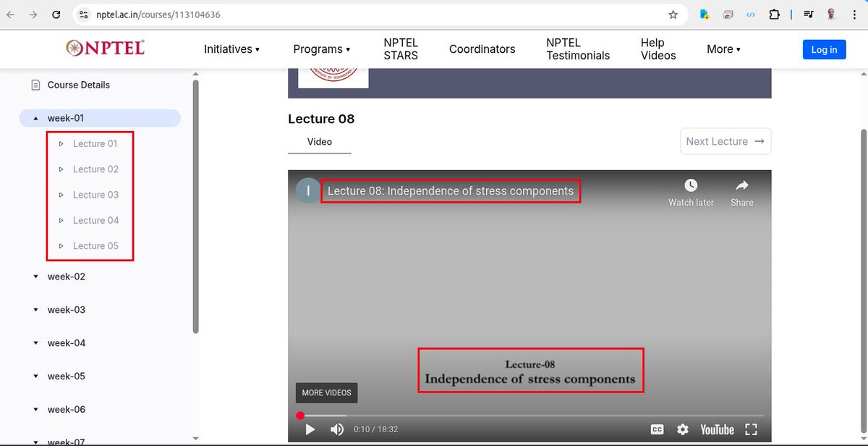This screenshot has height=446, width=868.
Task: Reload the browser page
Action: point(56,14)
